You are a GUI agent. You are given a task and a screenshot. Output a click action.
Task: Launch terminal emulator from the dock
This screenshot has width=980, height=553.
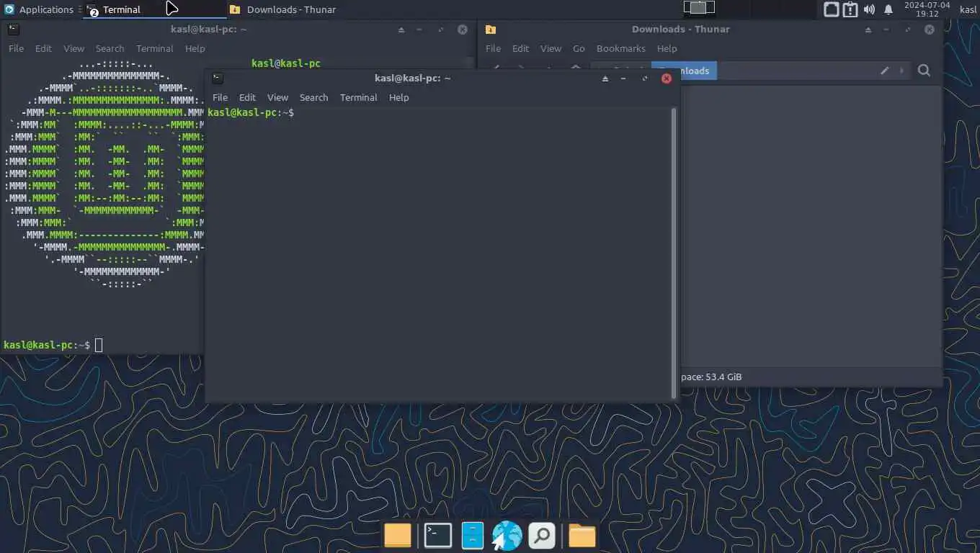coord(437,536)
